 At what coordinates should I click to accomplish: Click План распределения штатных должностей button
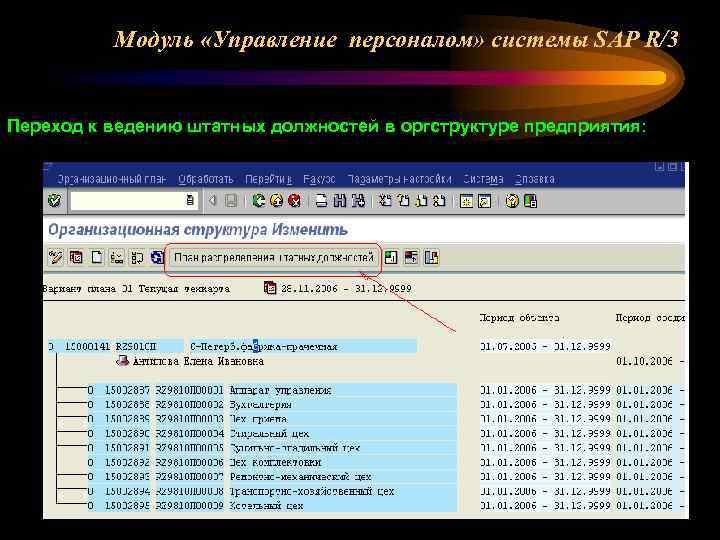coord(274,258)
